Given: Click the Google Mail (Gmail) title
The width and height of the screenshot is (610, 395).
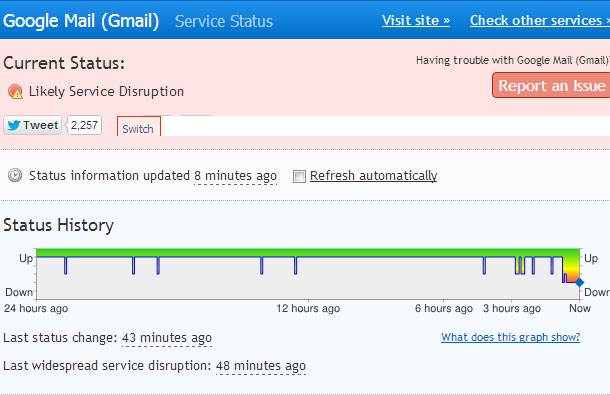Looking at the screenshot, I should tap(81, 21).
